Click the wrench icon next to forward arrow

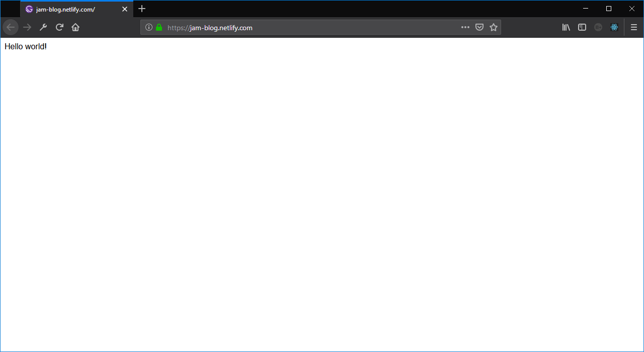point(43,27)
